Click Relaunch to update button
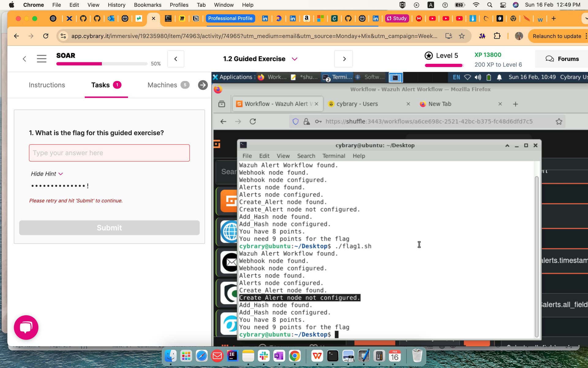Screen dimensions: 588x368 tap(557, 36)
